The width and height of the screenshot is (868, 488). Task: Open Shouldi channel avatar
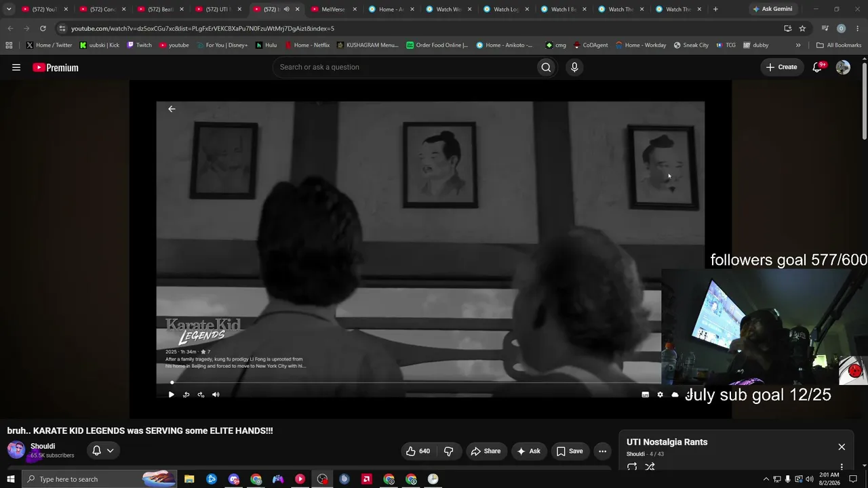pyautogui.click(x=16, y=451)
